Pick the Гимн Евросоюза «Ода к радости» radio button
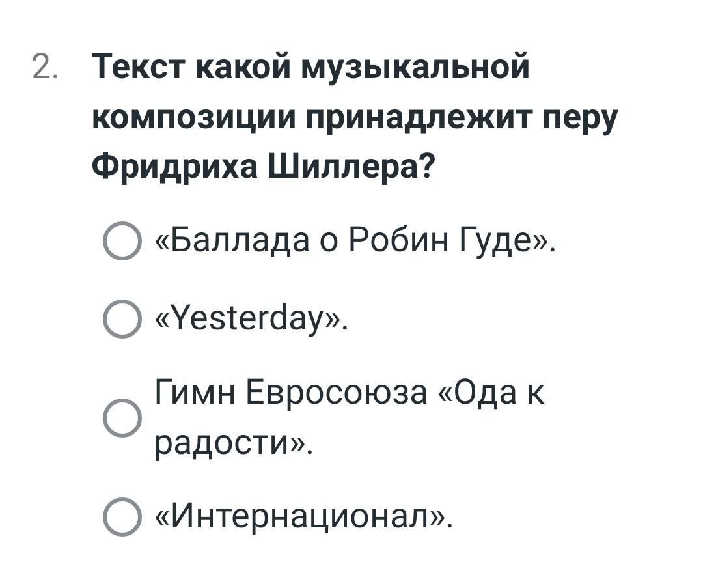703x588 pixels. (122, 418)
